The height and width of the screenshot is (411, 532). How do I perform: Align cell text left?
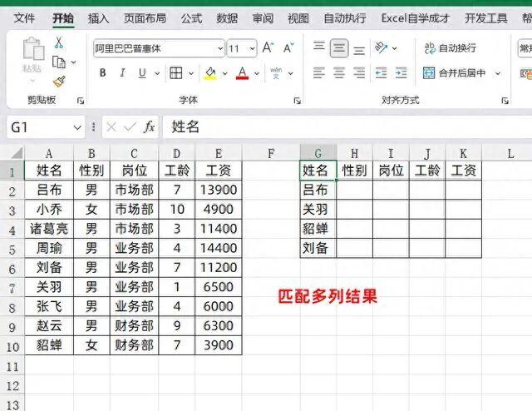319,72
